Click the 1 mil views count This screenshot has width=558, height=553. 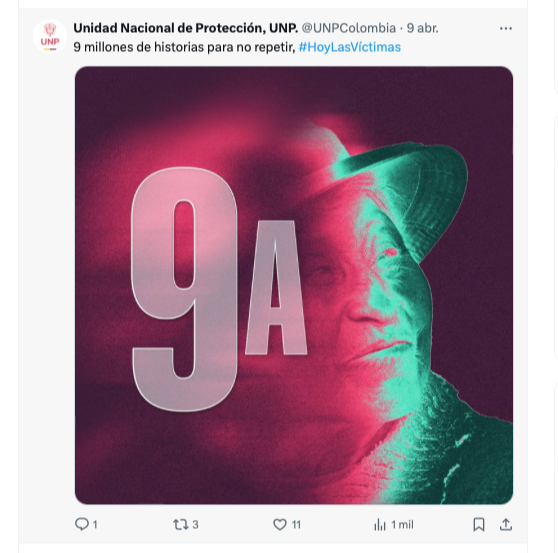[x=402, y=525]
